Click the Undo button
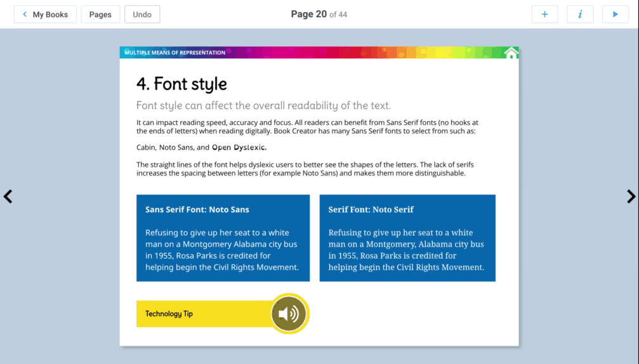Screen dimensions: 639x364 pyautogui.click(x=142, y=15)
